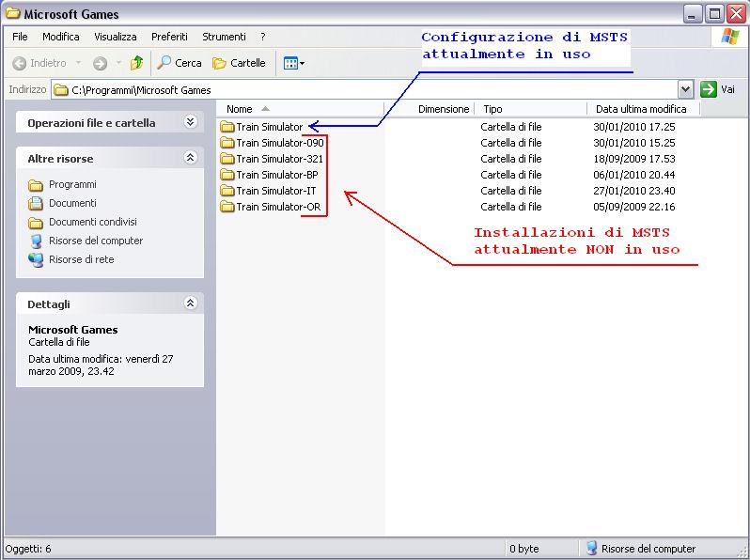Click the date 06/01/2010 20.44
This screenshot has width=750, height=560.
click(x=634, y=175)
